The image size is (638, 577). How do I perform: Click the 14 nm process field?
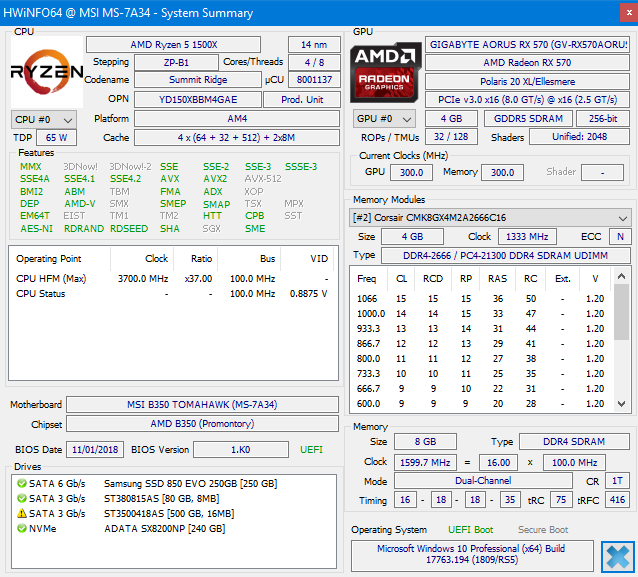coord(314,45)
